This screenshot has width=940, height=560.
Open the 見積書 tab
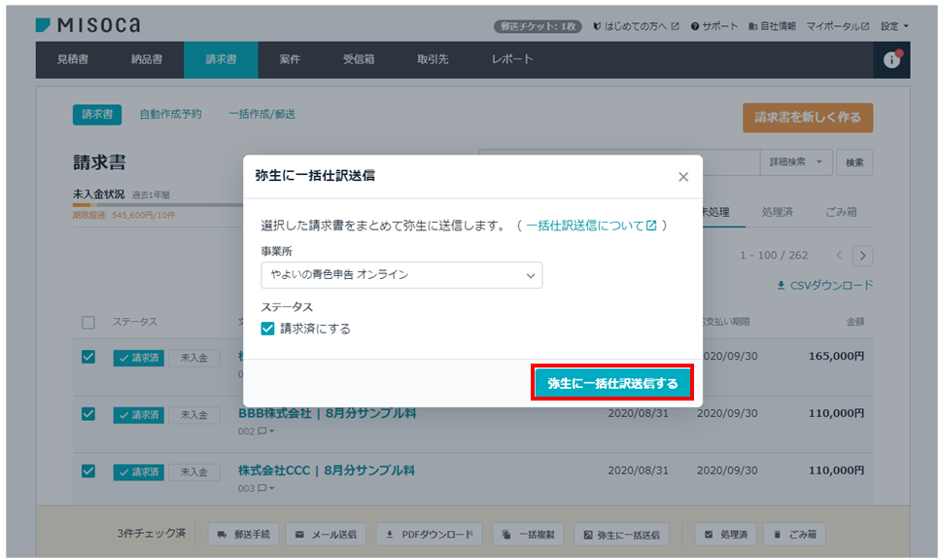pos(73,59)
